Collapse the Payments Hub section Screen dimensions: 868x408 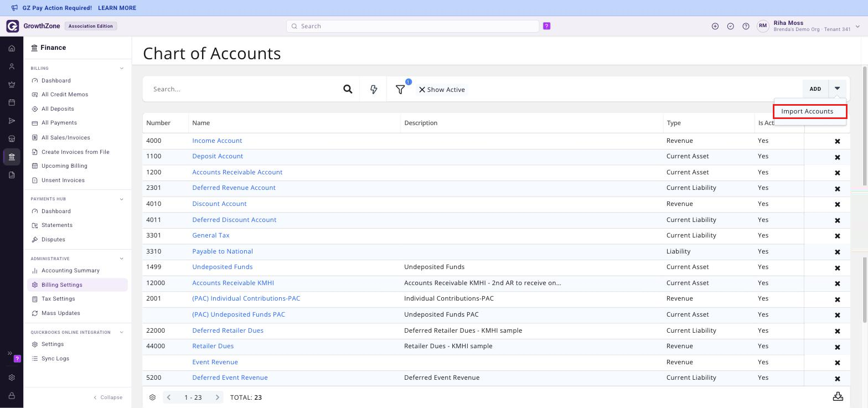point(122,199)
